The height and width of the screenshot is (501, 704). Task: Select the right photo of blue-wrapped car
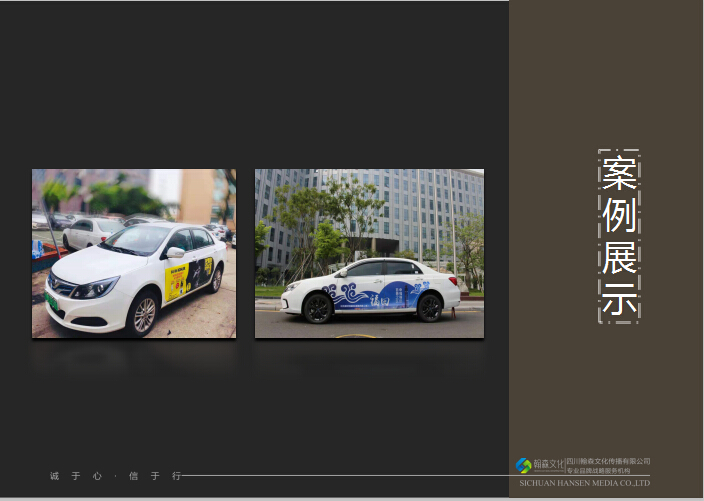[x=369, y=253]
